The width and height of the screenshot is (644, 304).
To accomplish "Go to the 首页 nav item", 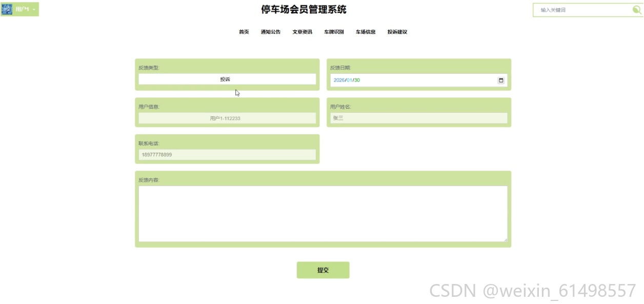I will coord(244,32).
